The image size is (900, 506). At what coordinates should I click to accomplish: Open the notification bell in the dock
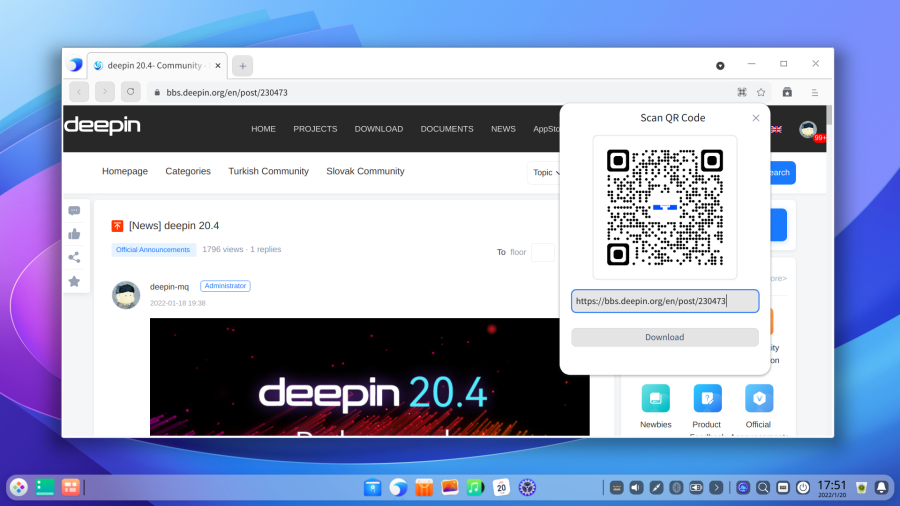point(881,488)
